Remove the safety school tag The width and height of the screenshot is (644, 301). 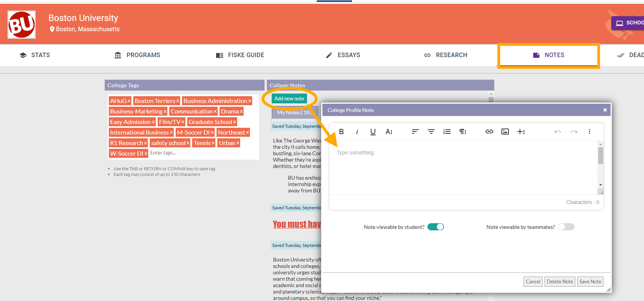pos(188,143)
